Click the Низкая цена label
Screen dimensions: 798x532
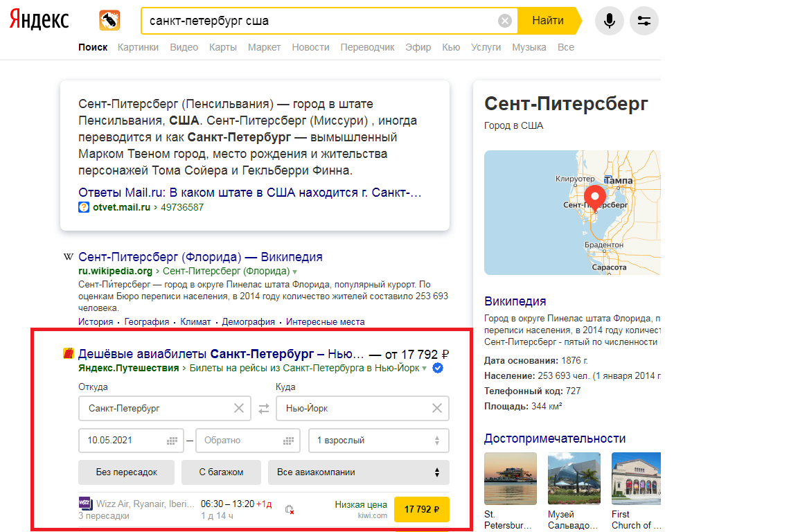[x=361, y=504]
